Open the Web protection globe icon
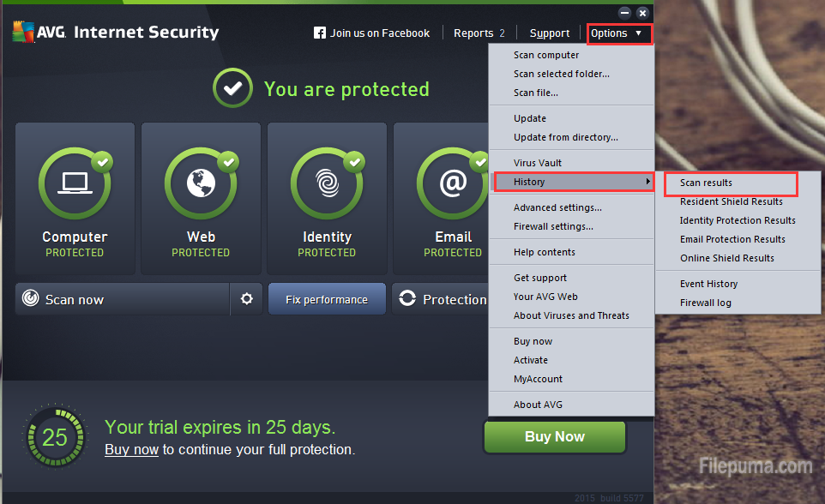Viewport: 825px width, 504px height. (201, 182)
